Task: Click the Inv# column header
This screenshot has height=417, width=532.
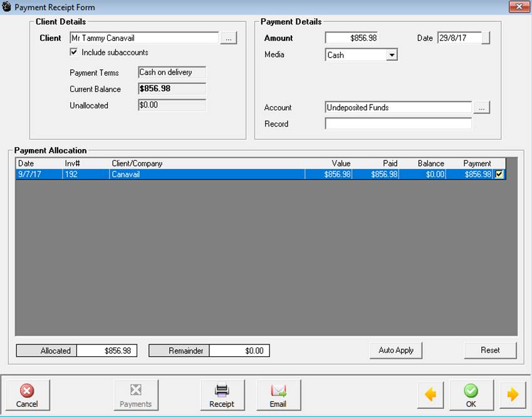Action: (x=86, y=163)
